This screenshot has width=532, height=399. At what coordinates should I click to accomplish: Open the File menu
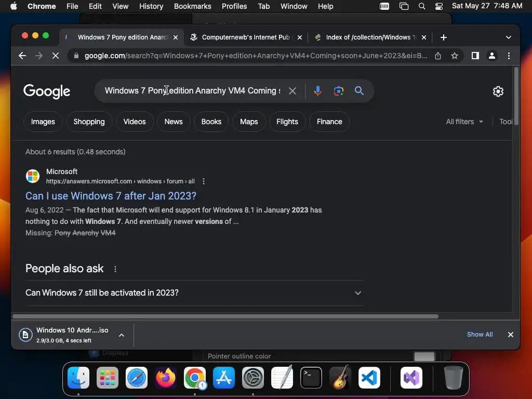[x=72, y=6]
